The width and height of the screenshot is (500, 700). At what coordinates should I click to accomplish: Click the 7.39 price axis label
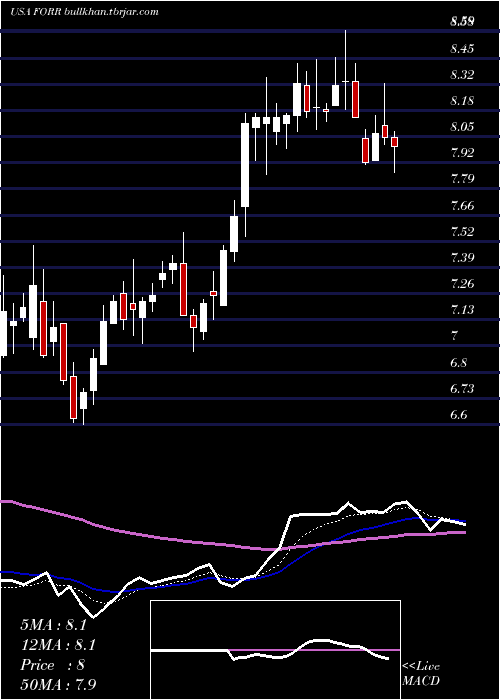click(x=462, y=258)
